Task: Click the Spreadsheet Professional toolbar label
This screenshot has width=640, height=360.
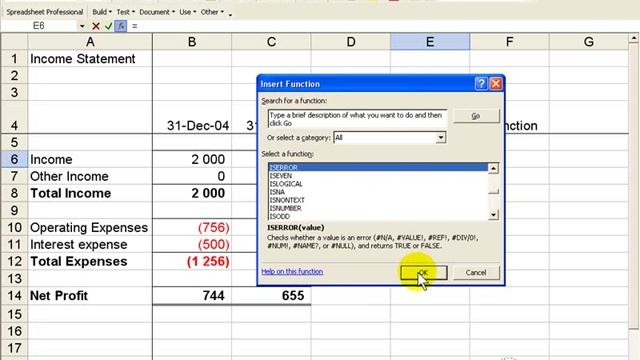Action: pyautogui.click(x=44, y=12)
